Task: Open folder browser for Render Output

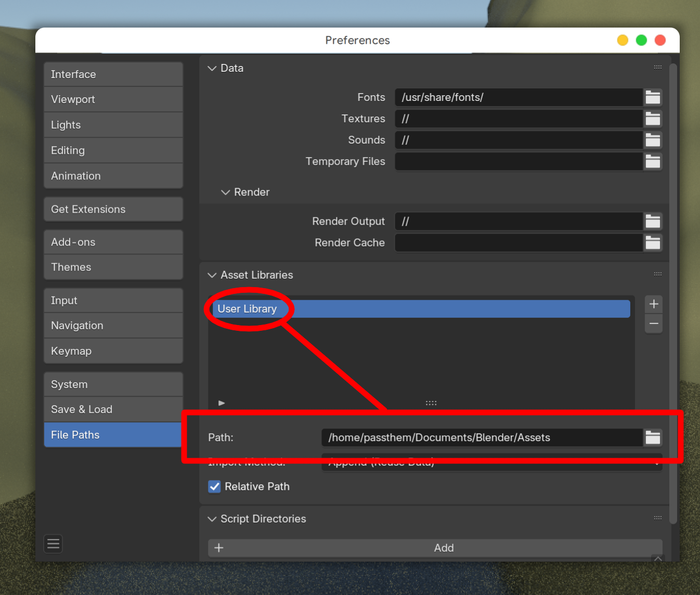Action: coord(653,221)
